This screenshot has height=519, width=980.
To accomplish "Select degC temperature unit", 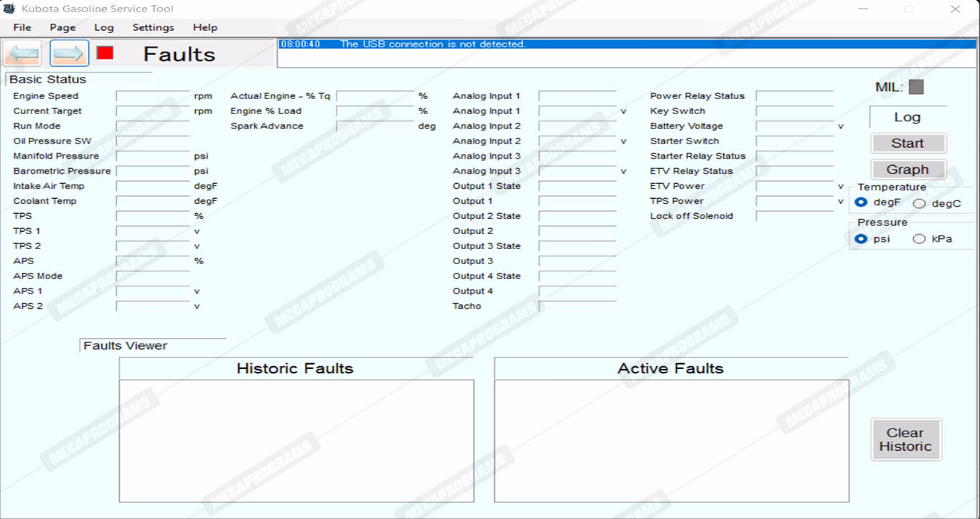I will pos(919,204).
